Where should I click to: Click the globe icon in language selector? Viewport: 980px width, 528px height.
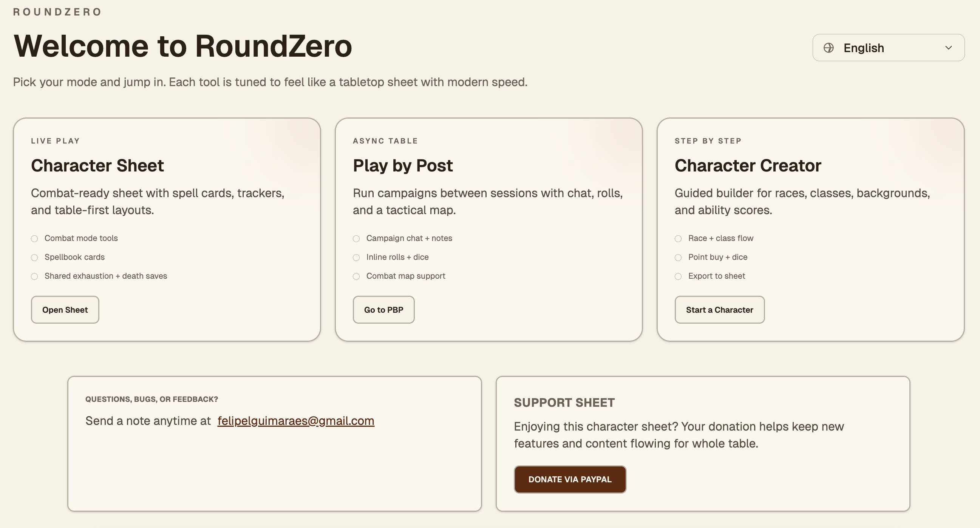829,48
